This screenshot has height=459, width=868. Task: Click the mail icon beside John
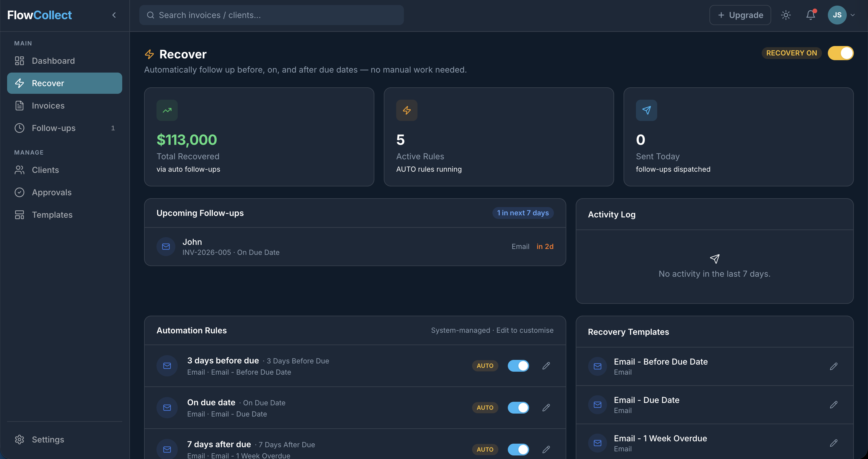click(166, 247)
